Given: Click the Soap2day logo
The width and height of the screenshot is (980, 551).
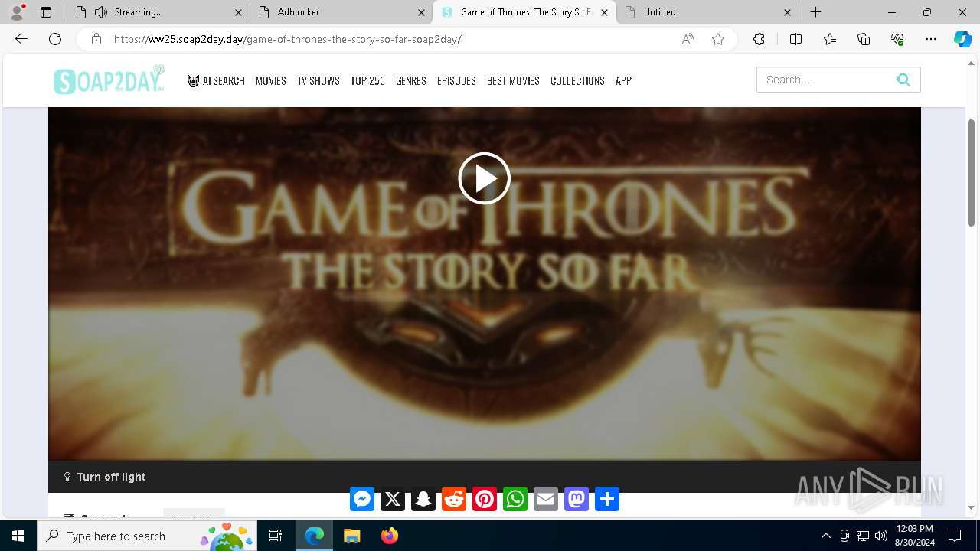Looking at the screenshot, I should click(x=109, y=80).
